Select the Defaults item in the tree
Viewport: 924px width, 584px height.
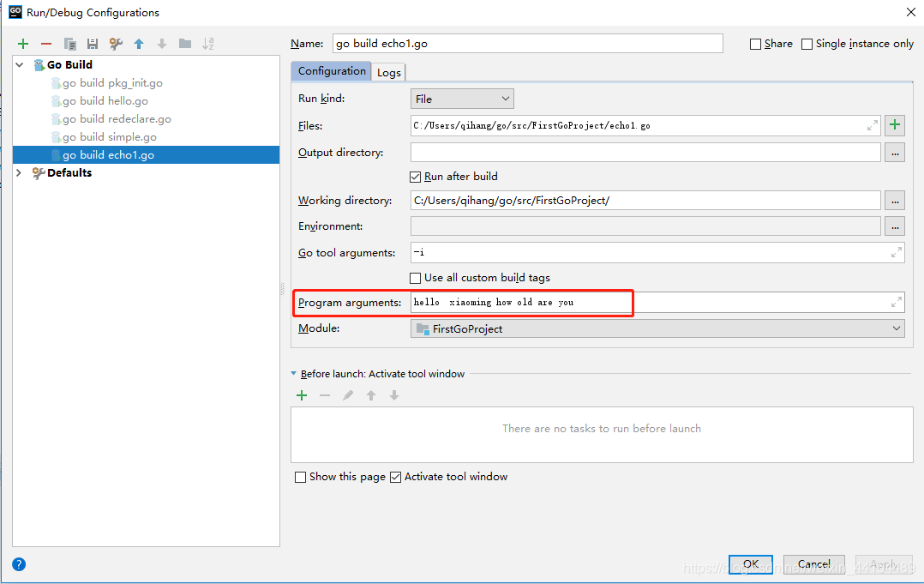tap(69, 172)
